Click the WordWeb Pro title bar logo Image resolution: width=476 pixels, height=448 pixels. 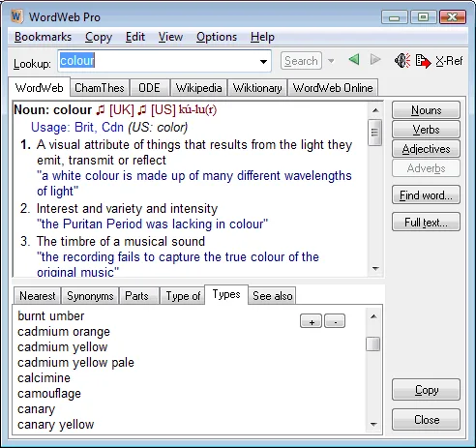point(16,16)
